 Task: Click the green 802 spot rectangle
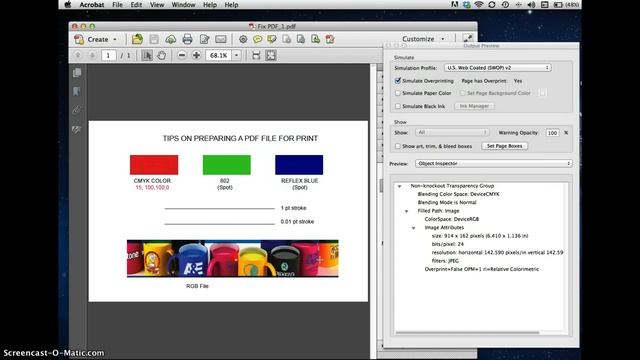(x=227, y=164)
